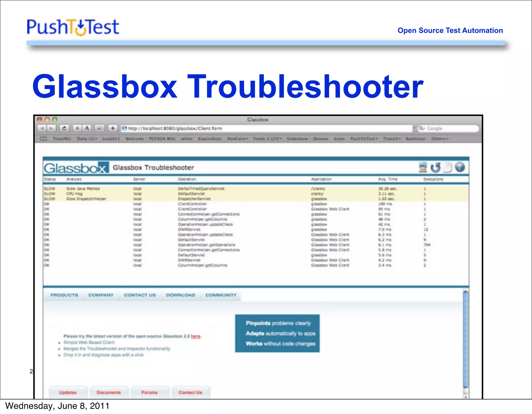Click the Documents button
This screenshot has width=532, height=414.
click(x=109, y=392)
